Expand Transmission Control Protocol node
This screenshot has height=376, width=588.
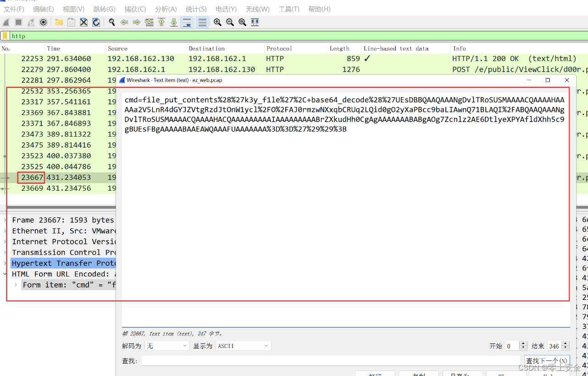5,252
